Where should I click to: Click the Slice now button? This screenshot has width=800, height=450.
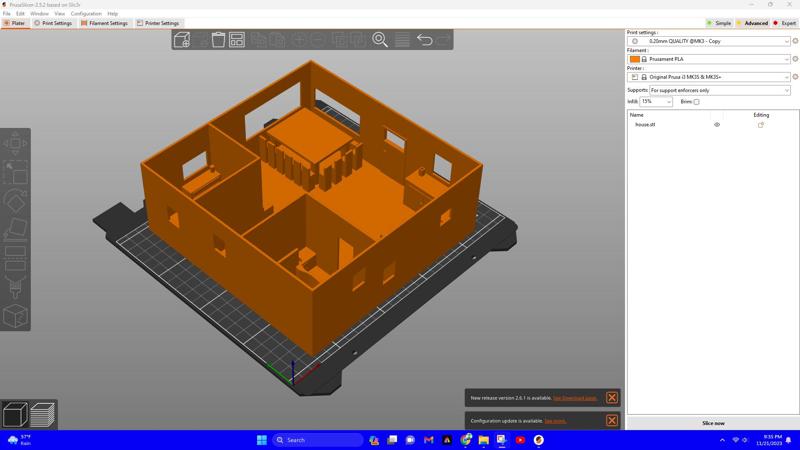click(x=713, y=423)
